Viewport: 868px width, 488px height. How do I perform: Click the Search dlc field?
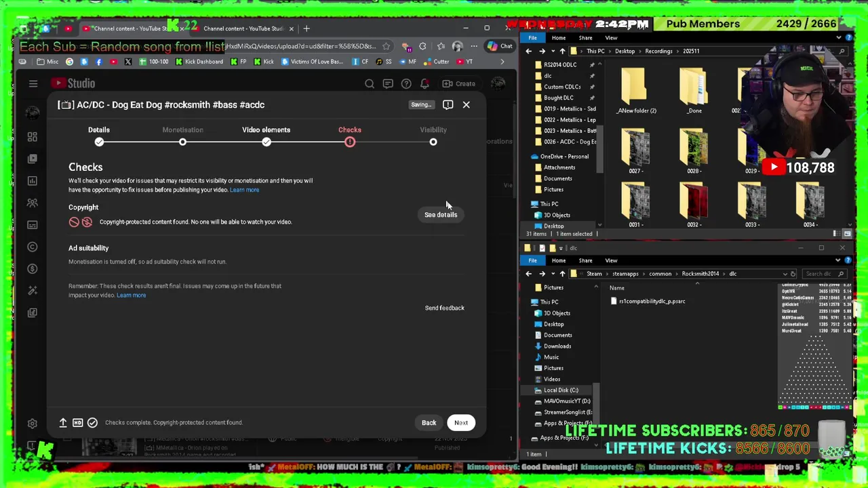point(824,274)
